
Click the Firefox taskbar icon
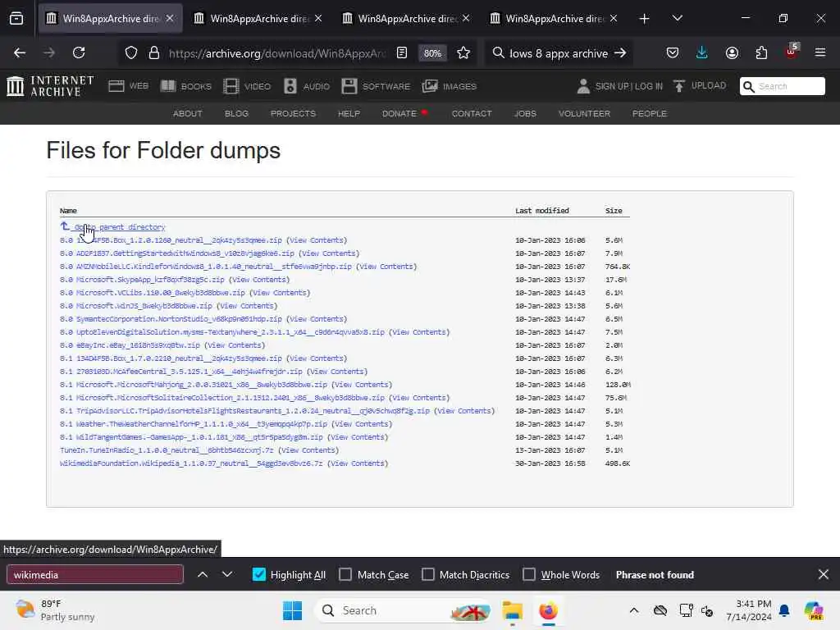(x=548, y=610)
